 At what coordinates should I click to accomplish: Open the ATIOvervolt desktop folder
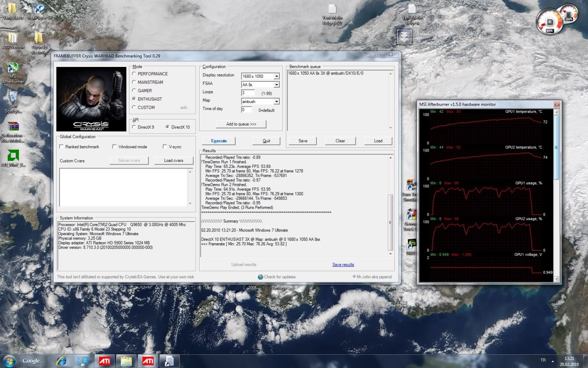pos(13,40)
